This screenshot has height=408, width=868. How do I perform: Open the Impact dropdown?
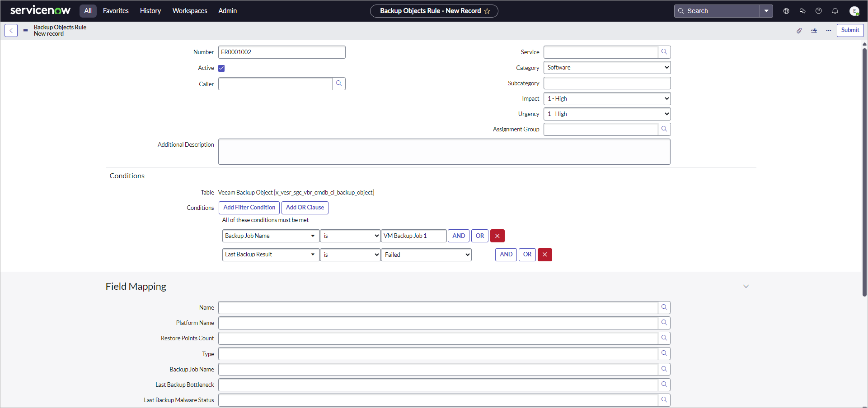click(607, 98)
